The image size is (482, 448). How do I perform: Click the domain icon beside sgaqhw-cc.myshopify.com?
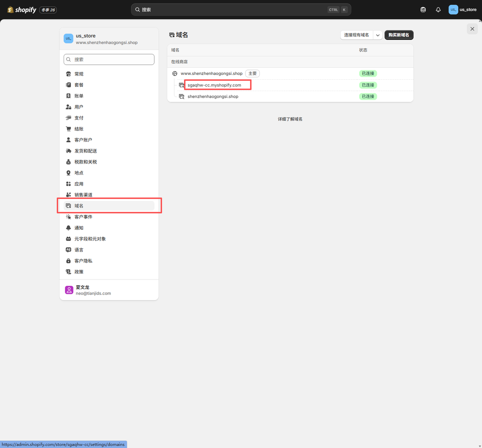(182, 85)
